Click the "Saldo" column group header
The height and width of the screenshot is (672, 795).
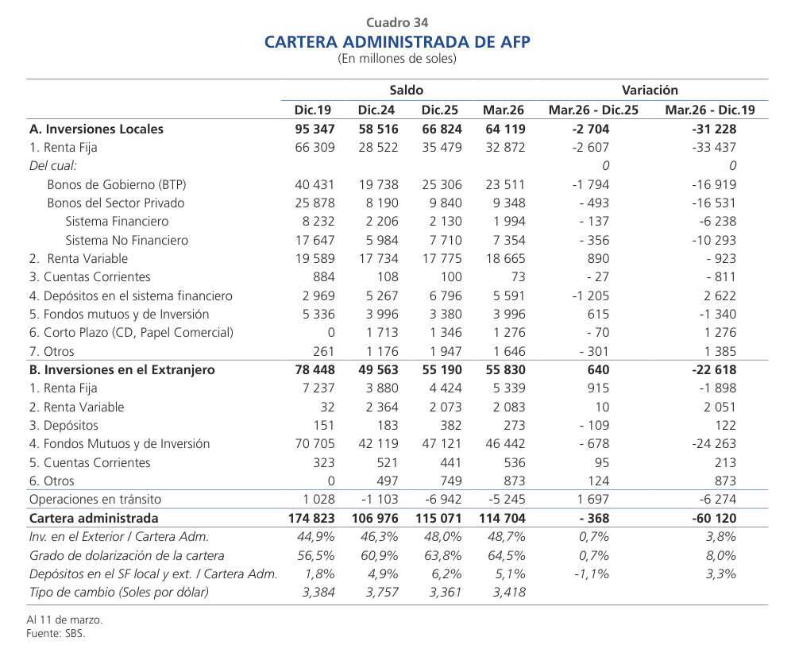(x=406, y=91)
